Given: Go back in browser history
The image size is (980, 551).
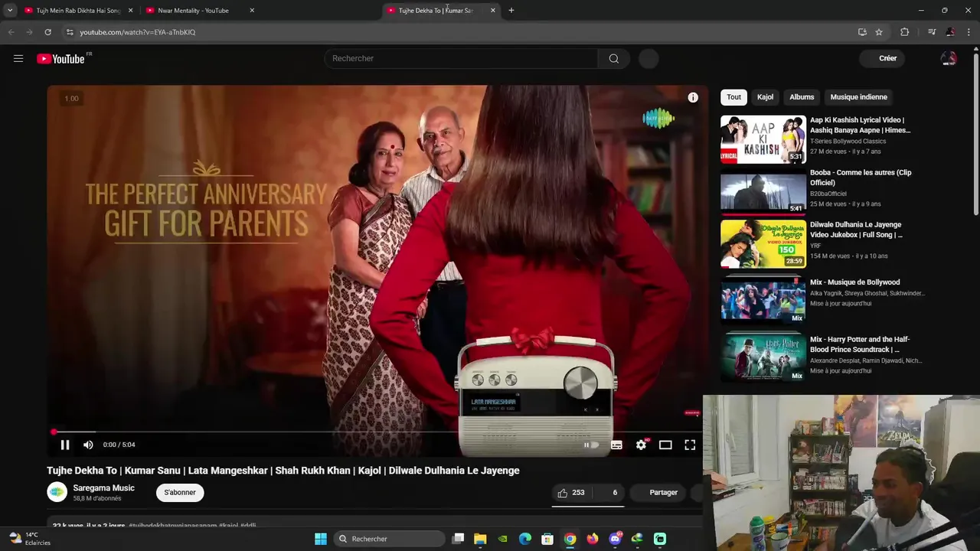Looking at the screenshot, I should 11,32.
